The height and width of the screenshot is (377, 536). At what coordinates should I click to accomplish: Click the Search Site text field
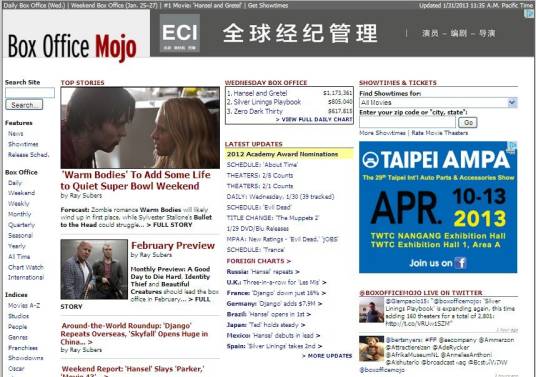(x=30, y=93)
